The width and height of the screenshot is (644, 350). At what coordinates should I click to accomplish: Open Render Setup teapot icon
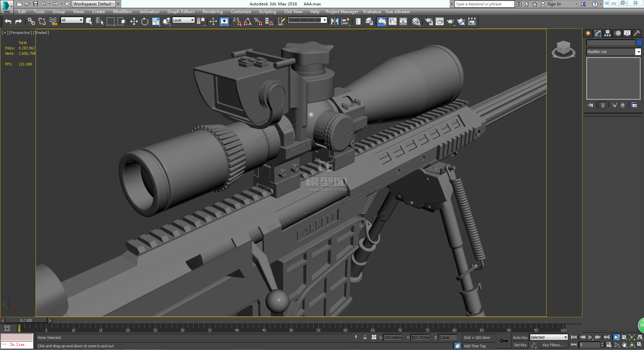click(x=429, y=22)
